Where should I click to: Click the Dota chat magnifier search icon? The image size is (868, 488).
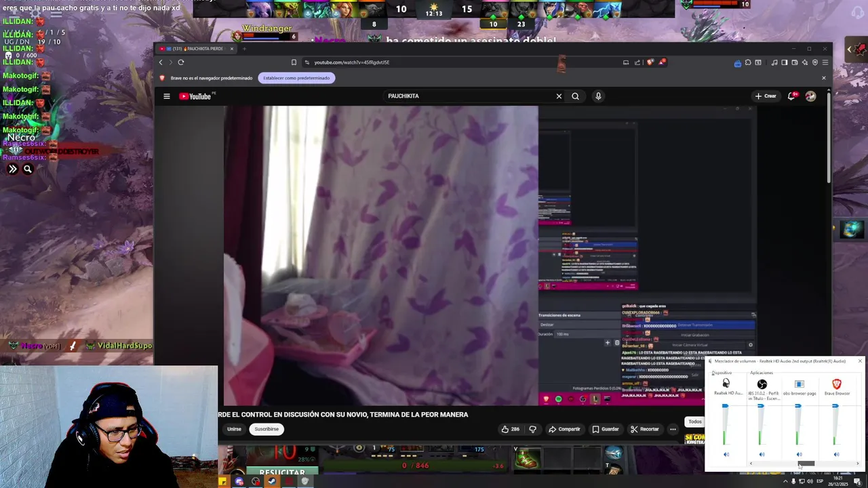28,169
